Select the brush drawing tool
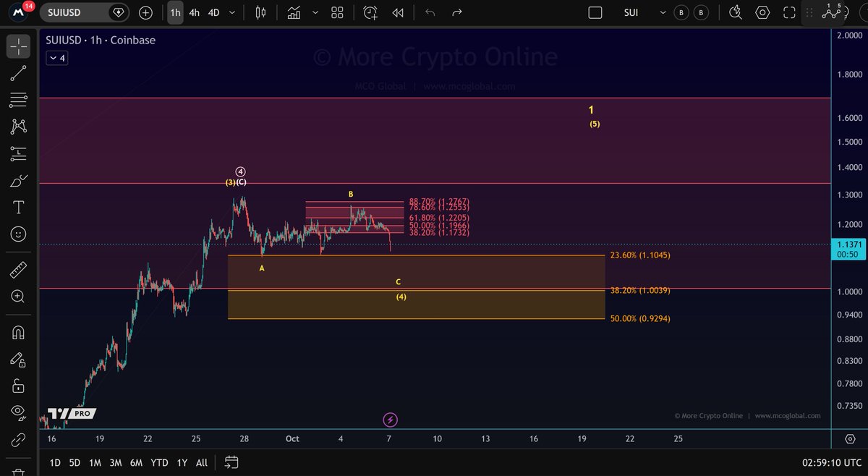Viewport: 868px width, 476px height. pyautogui.click(x=19, y=180)
